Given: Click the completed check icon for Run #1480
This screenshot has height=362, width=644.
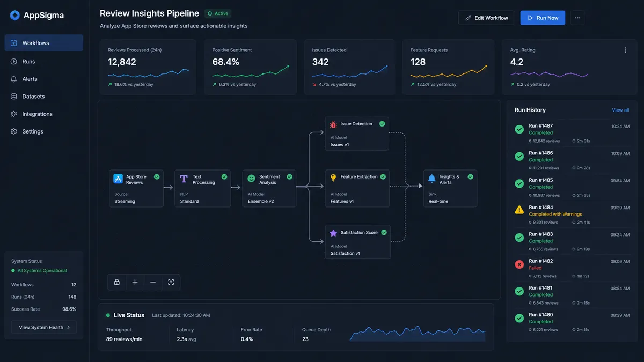Looking at the screenshot, I should (519, 318).
